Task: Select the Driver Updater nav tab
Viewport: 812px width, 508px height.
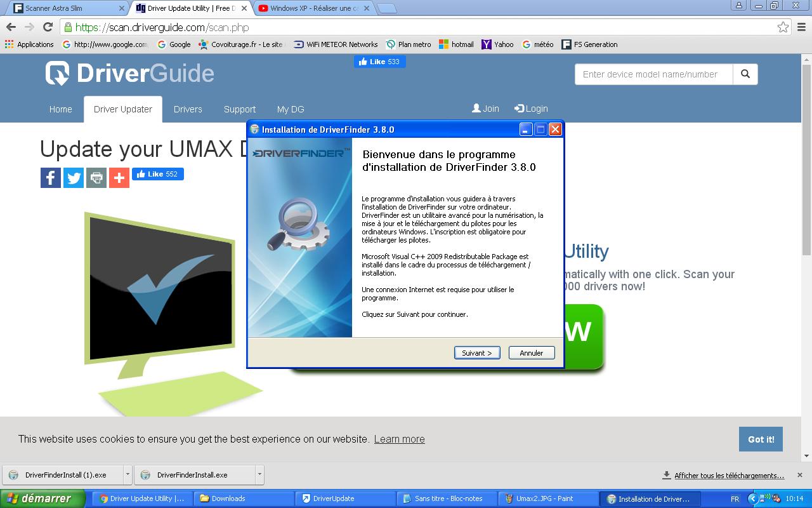Action: [123, 109]
